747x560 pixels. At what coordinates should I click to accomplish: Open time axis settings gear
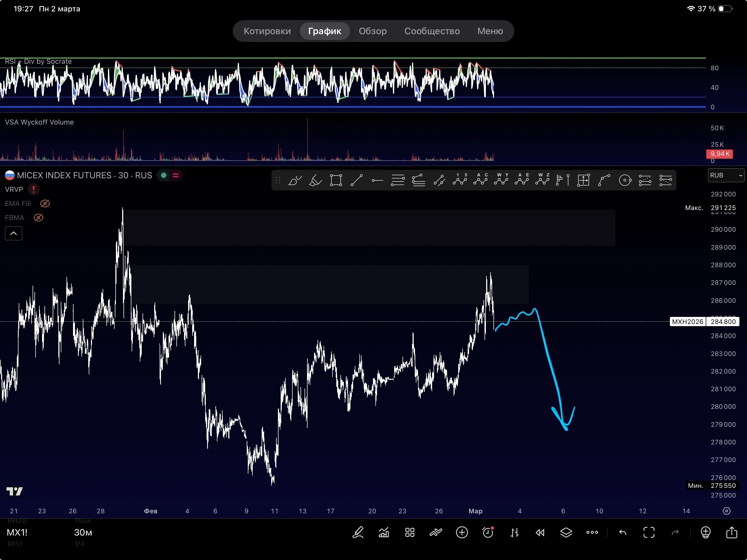pyautogui.click(x=726, y=511)
